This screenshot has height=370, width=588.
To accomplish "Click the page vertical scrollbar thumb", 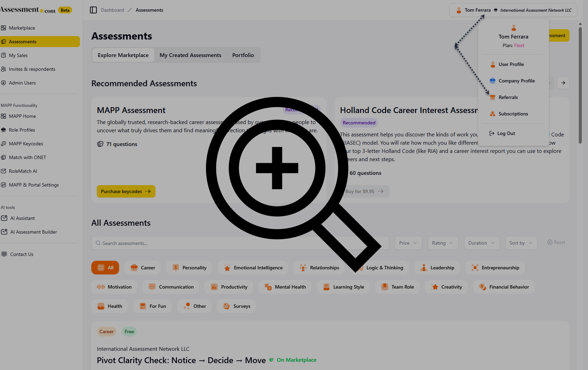I will 580,85.
